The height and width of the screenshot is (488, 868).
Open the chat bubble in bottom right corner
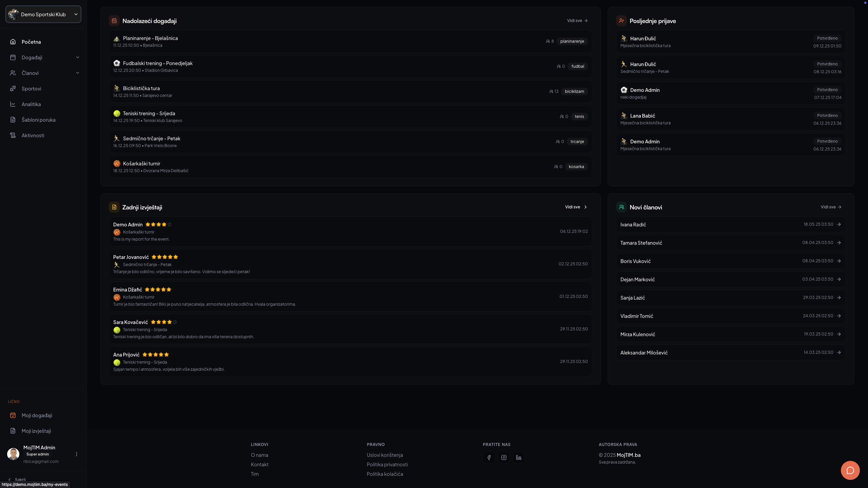[850, 470]
